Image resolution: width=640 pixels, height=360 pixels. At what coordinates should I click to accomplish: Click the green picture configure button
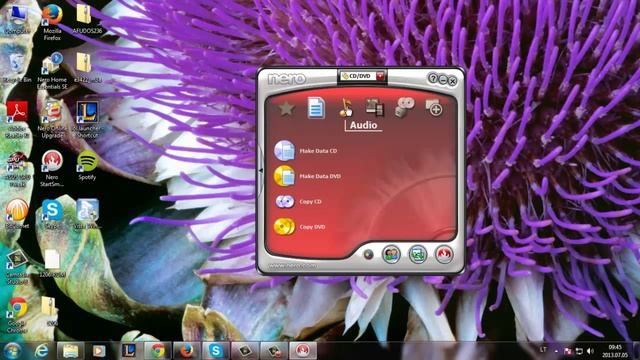tap(418, 254)
